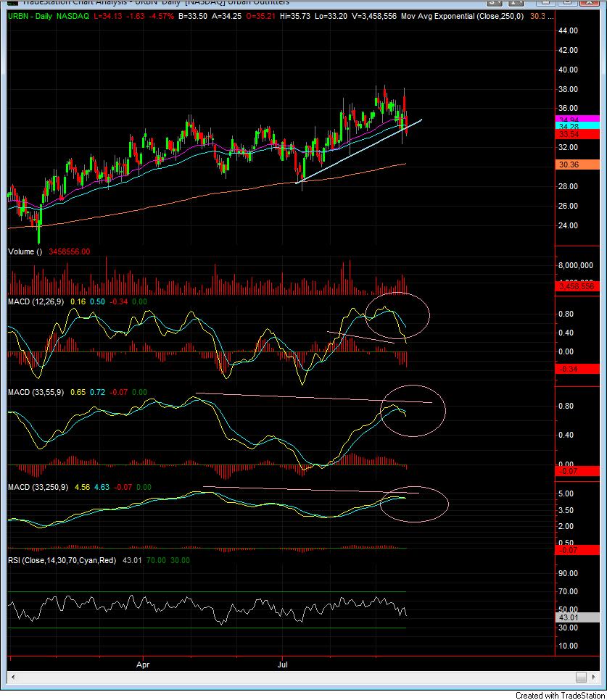The image size is (607, 700).
Task: Click the yellow 0.65 MACD (33,55,9) value
Action: (78, 393)
